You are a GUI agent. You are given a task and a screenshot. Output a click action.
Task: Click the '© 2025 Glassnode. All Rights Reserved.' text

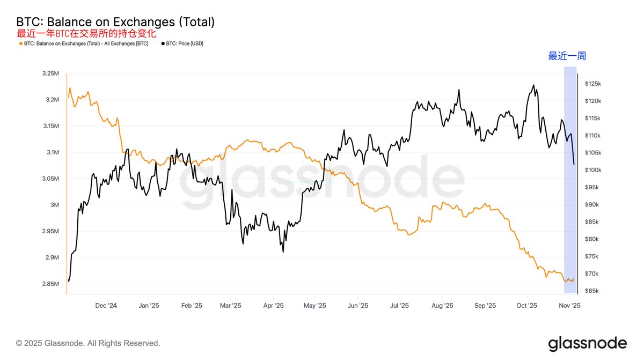click(88, 343)
